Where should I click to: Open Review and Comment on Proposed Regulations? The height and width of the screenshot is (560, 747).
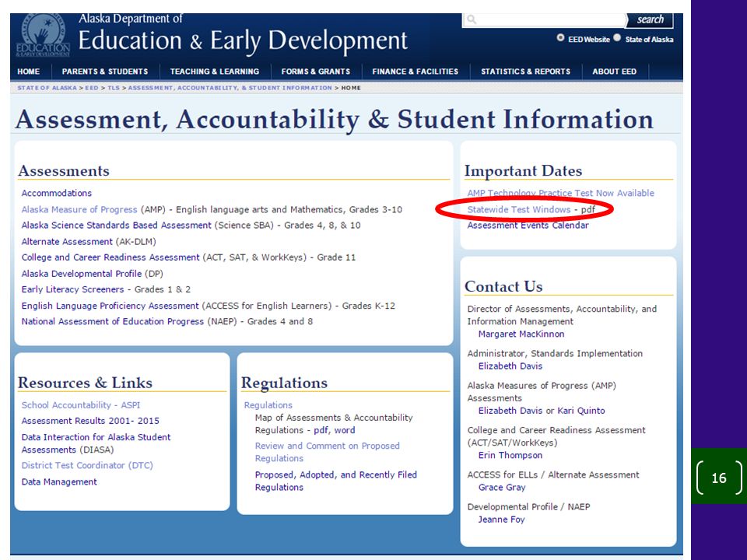[328, 452]
